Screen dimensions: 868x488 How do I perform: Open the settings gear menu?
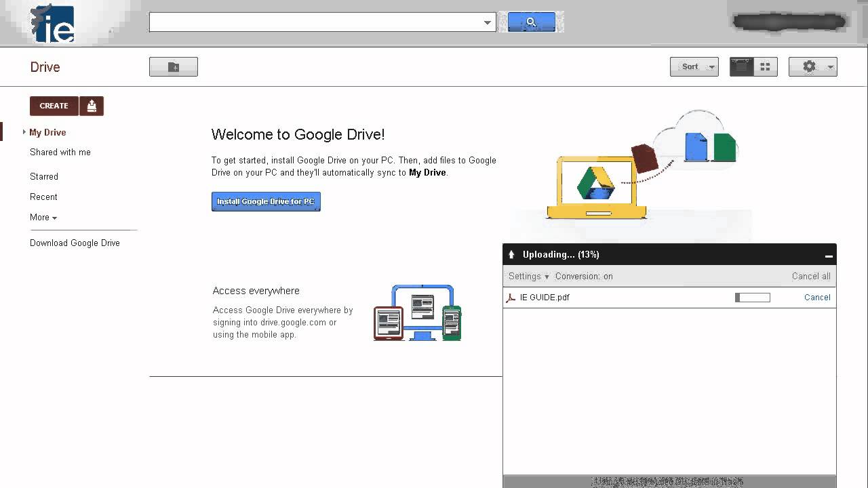tap(812, 66)
